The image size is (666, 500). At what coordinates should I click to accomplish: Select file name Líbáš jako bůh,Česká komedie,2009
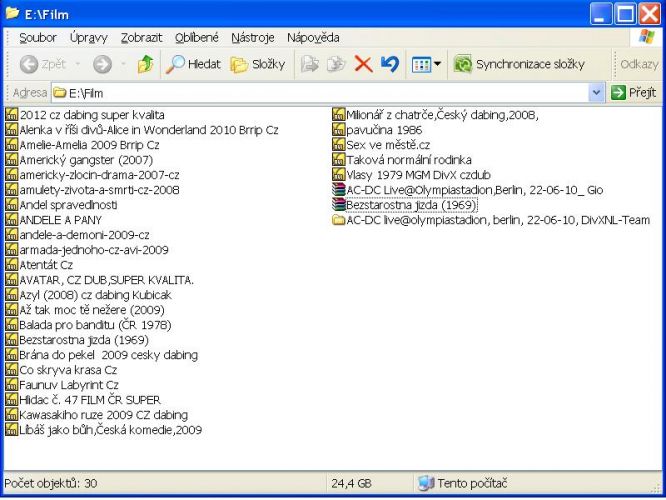pos(111,430)
